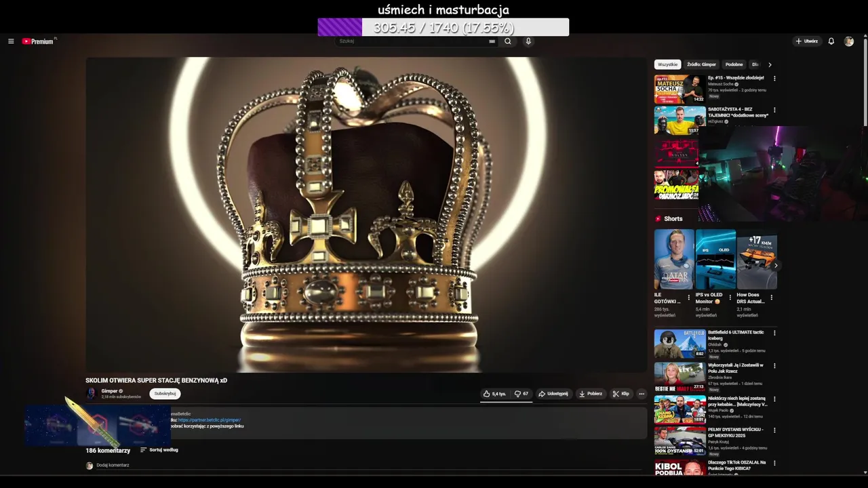Open Ep. #15 Mateusz Socha thumbnail

[x=679, y=89]
